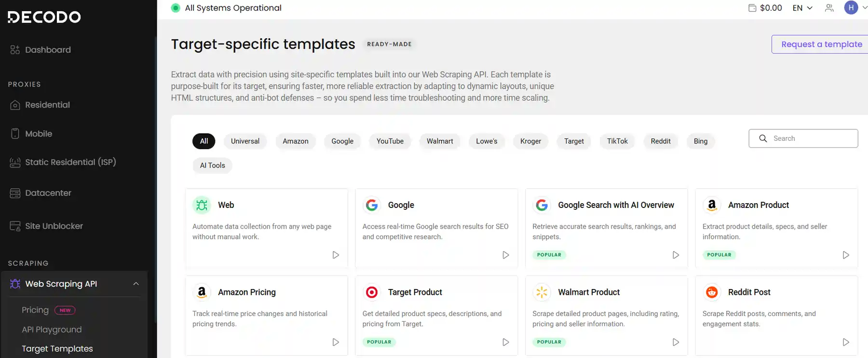Viewport: 868px width, 358px height.
Task: Collapse the Web Scraping API section chevron
Action: [x=136, y=284]
